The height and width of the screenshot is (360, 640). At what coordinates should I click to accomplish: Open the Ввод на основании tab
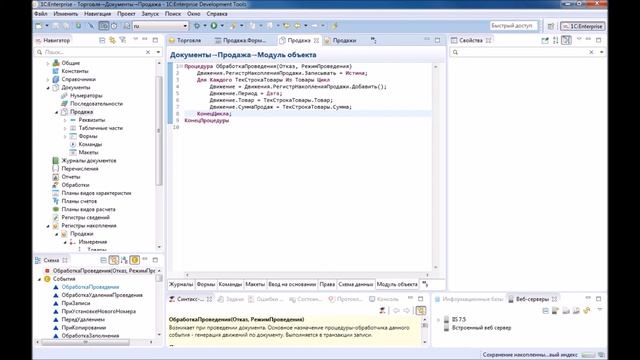[292, 284]
